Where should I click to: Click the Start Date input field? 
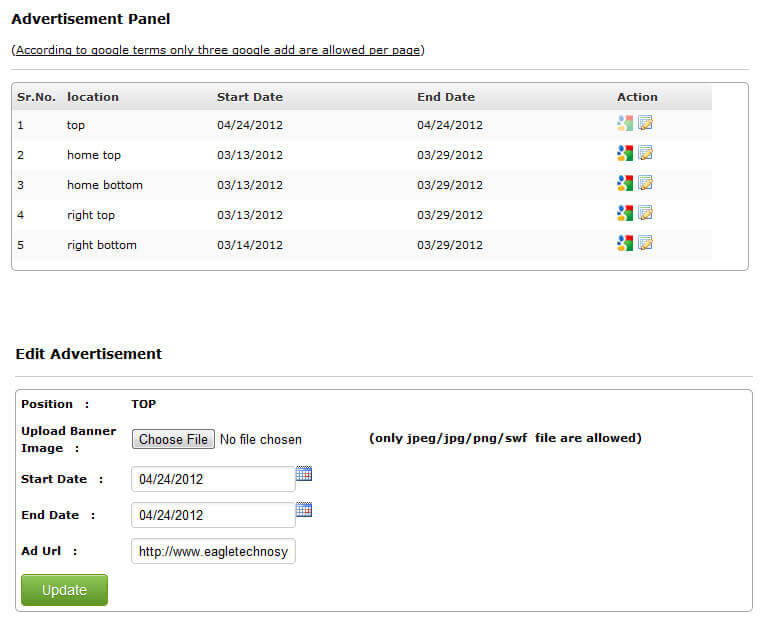point(213,479)
